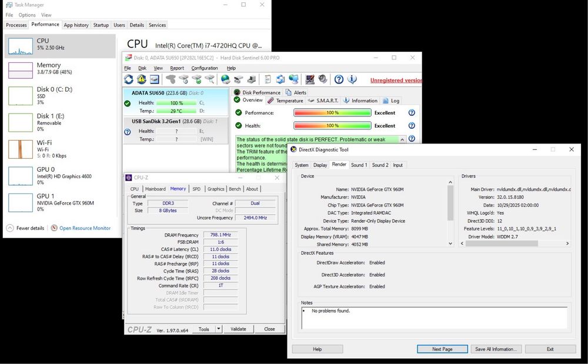Open the Options menu in Task Manager
Image resolution: width=588 pixels, height=364 pixels.
27,15
